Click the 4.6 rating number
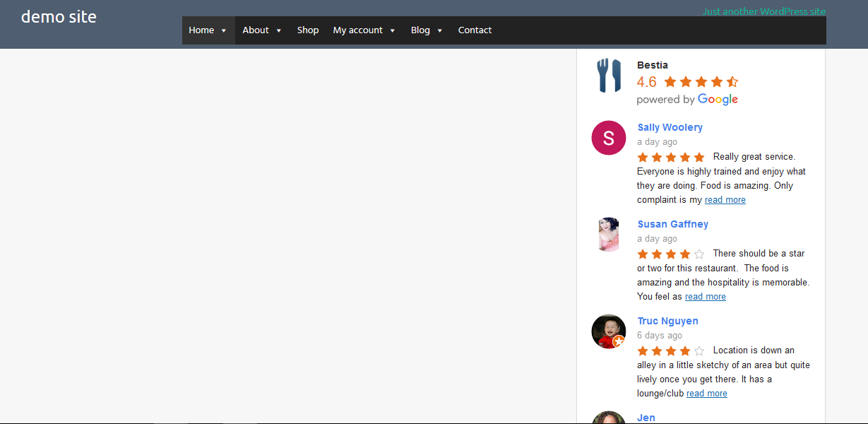 [647, 82]
